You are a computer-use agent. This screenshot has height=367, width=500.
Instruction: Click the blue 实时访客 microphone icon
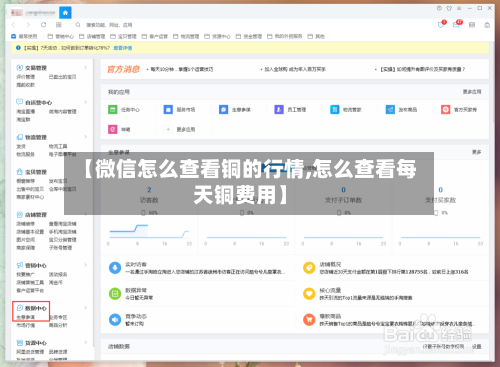click(115, 268)
